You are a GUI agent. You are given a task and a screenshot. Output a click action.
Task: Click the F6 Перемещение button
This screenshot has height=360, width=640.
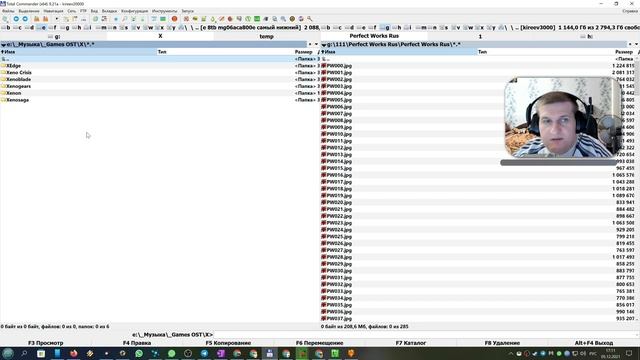click(x=320, y=343)
